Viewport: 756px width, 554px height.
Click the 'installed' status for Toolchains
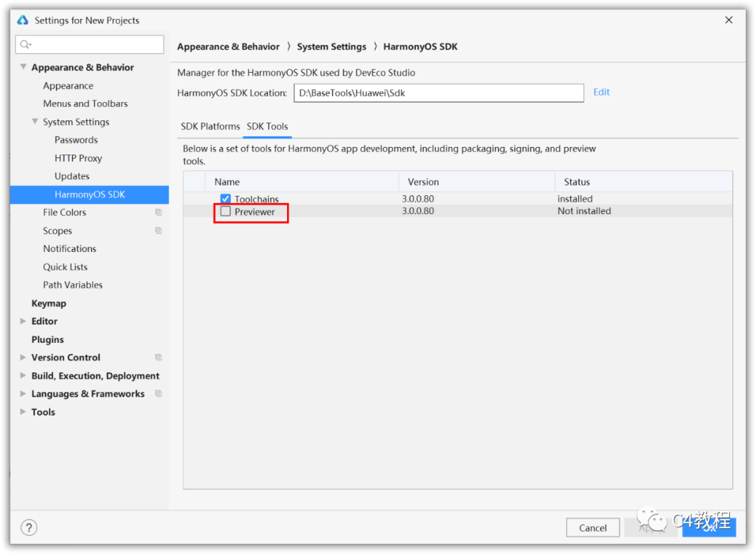click(575, 199)
